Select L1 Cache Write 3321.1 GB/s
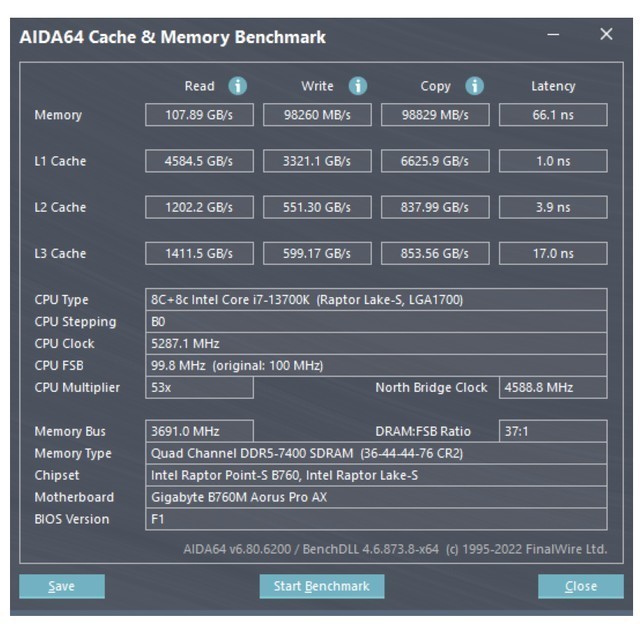The height and width of the screenshot is (629, 640). point(317,161)
